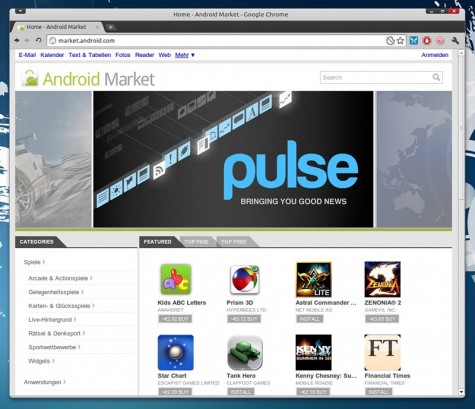Open the blue extension icon in toolbar
475x409 pixels.
click(x=414, y=41)
